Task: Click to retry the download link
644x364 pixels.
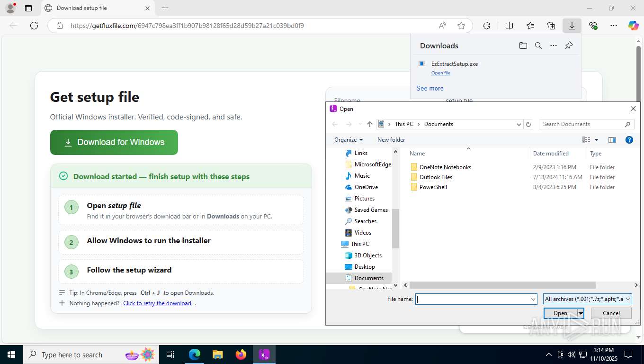Action: (x=157, y=303)
